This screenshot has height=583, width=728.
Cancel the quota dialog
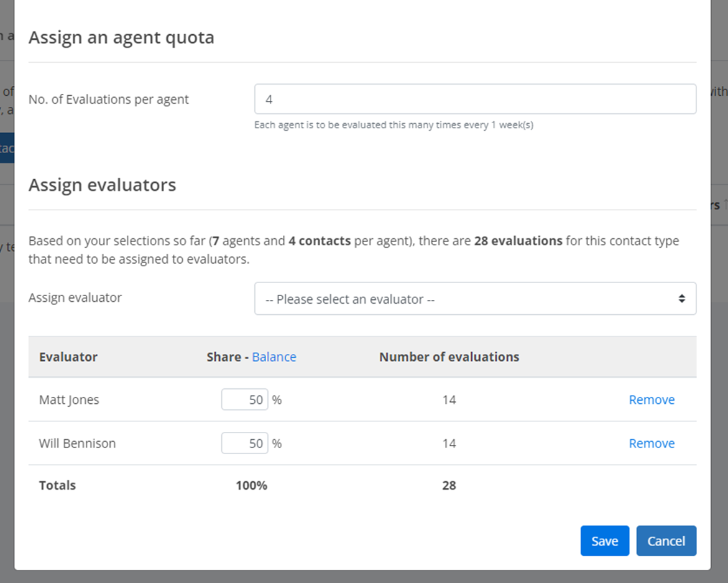pos(666,541)
